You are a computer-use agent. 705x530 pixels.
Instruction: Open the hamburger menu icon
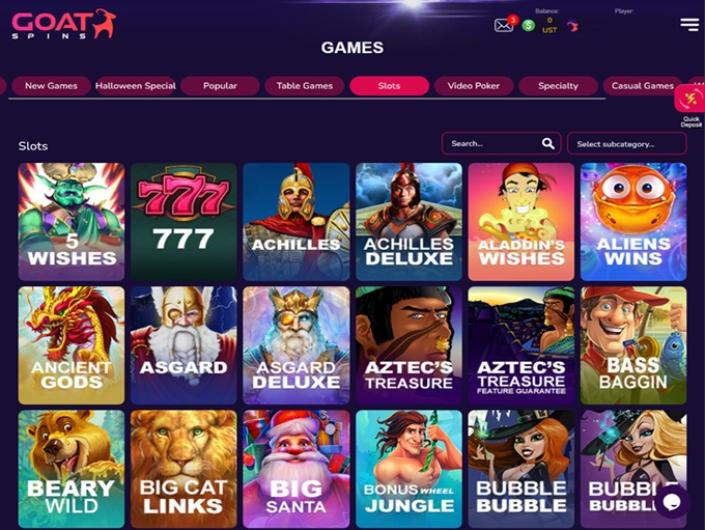(689, 24)
